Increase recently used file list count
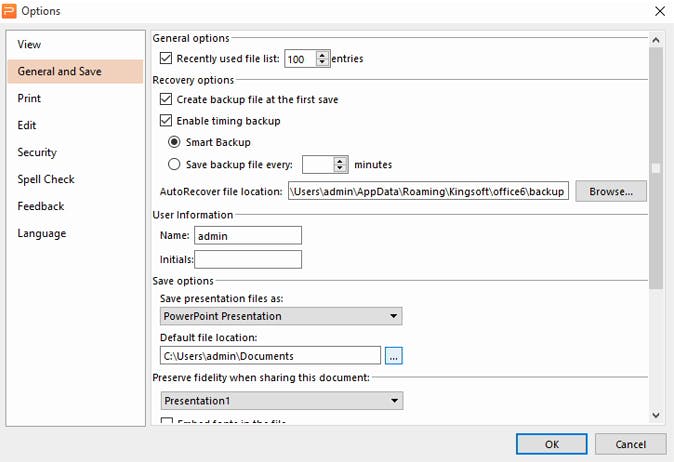Viewport: 674px width, 462px height. [322, 55]
